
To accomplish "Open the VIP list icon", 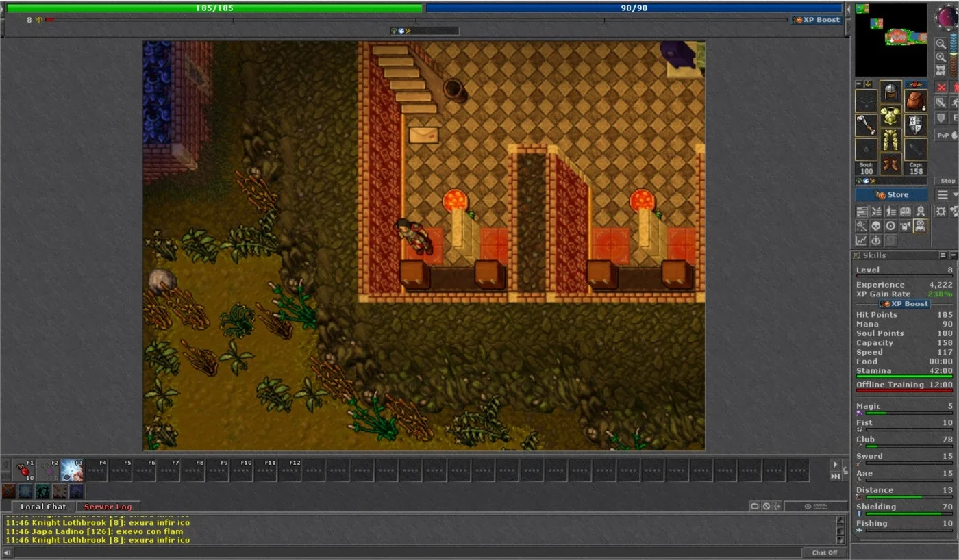I will tap(891, 212).
